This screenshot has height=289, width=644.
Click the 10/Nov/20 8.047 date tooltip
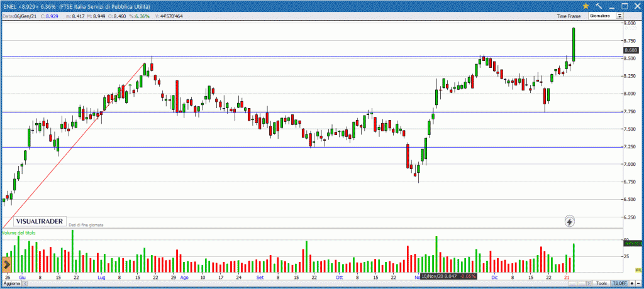449,276
